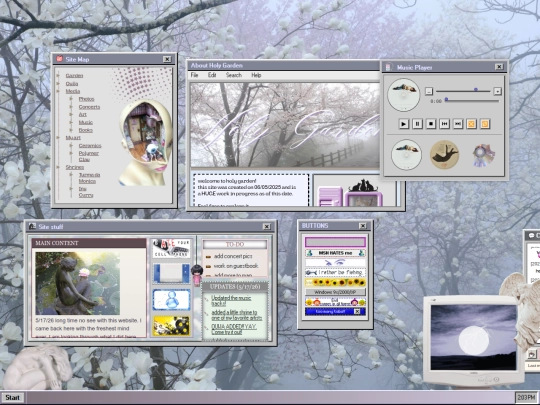Open the Start menu on the taskbar
The width and height of the screenshot is (540, 405).
12,397
